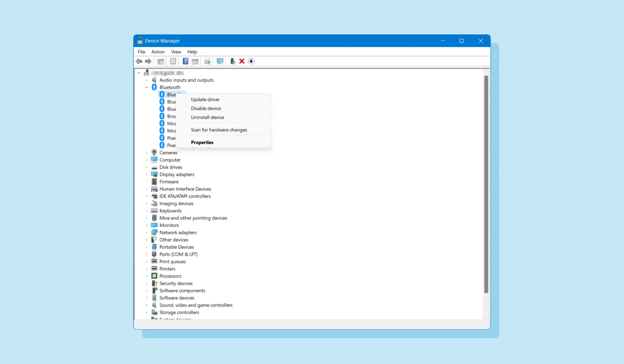Open the View menu
Screen dimensions: 624x364
176,52
